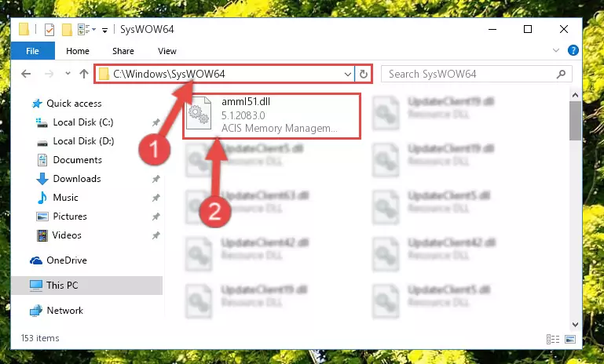Click the New folder icon in title bar
This screenshot has height=364, width=604.
67,30
